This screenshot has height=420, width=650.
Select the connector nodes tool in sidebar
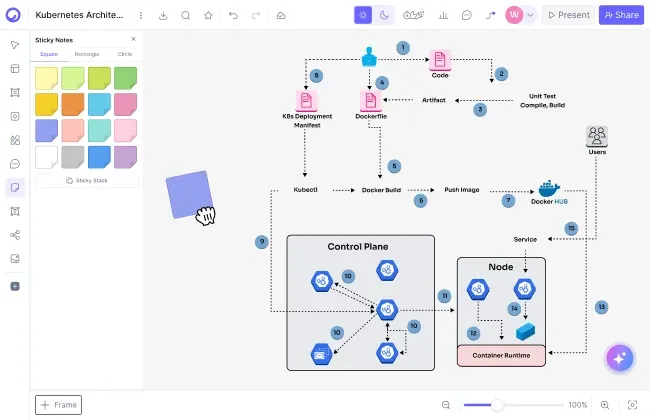15,235
